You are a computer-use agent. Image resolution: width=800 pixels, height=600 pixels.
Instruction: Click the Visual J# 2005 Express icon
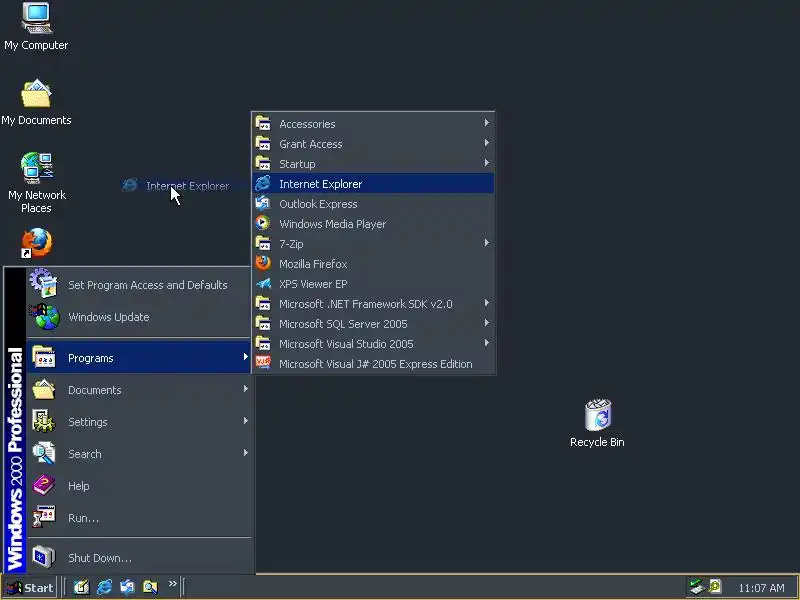[263, 363]
